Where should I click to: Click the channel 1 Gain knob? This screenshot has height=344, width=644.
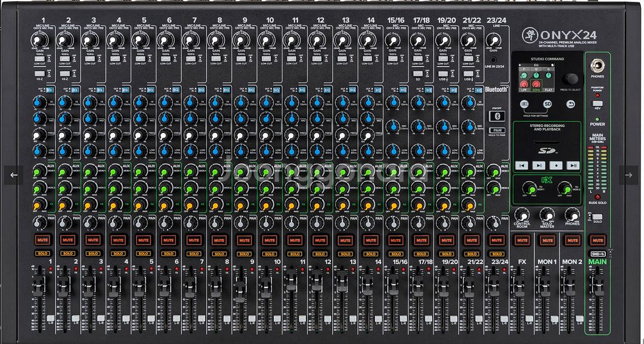click(x=39, y=40)
